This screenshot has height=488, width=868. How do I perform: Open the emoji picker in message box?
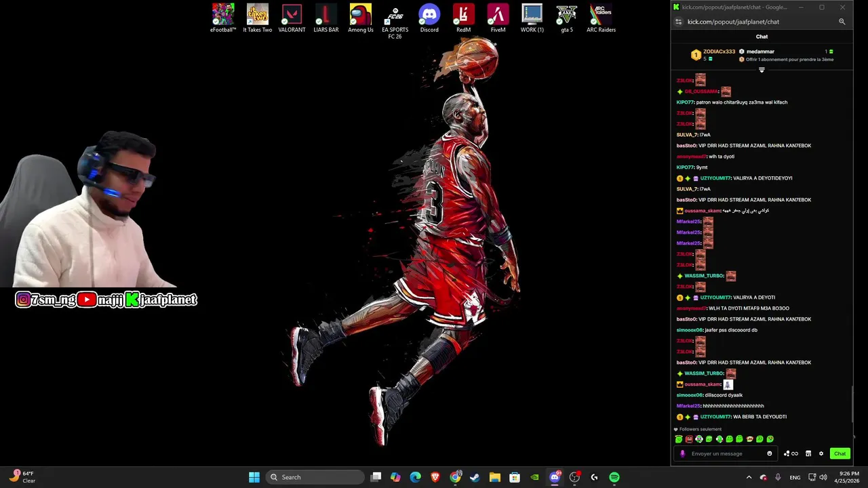pyautogui.click(x=770, y=453)
